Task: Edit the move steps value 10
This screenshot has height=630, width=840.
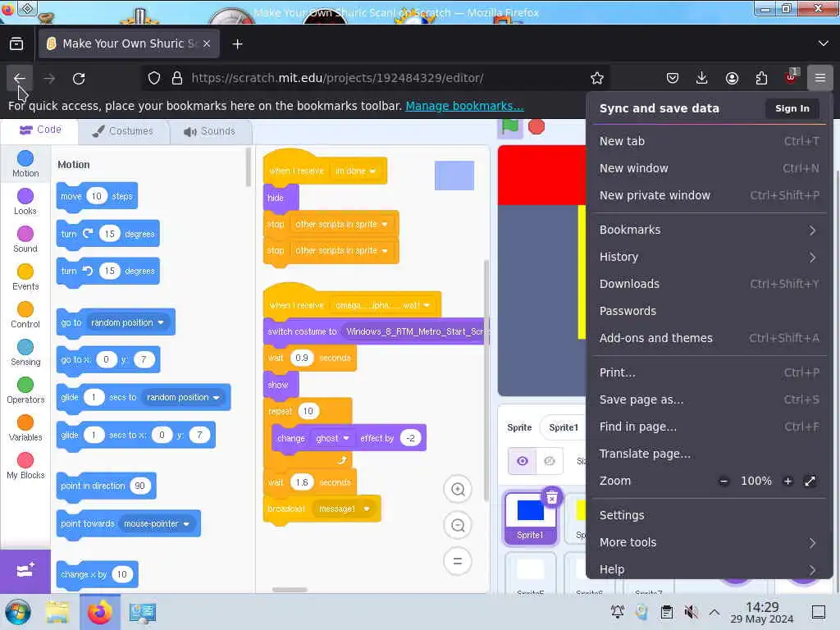Action: (x=97, y=196)
